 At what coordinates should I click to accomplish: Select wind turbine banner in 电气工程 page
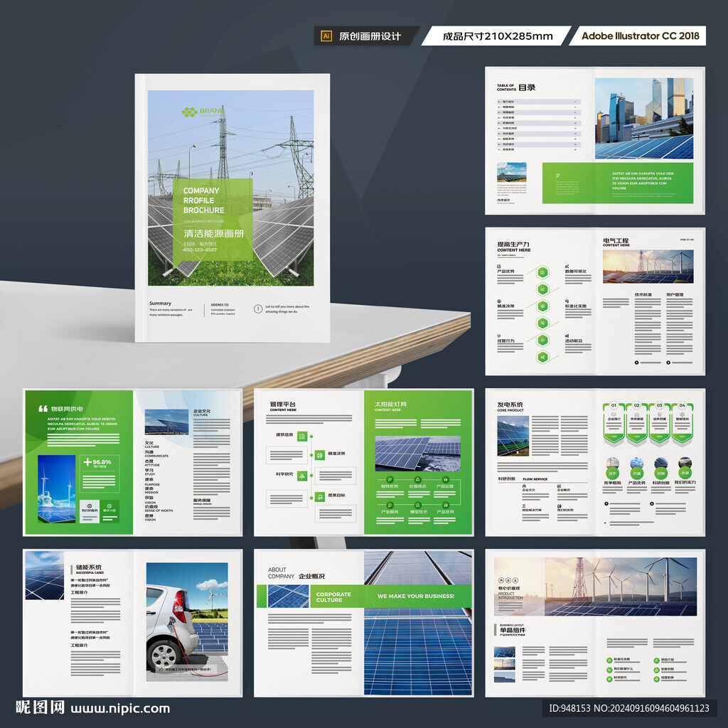pos(648,267)
